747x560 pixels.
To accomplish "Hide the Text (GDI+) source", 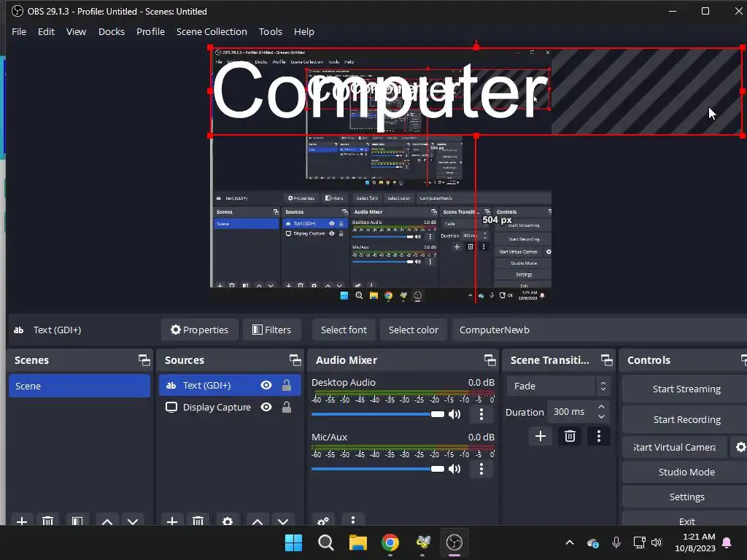I will (x=266, y=385).
